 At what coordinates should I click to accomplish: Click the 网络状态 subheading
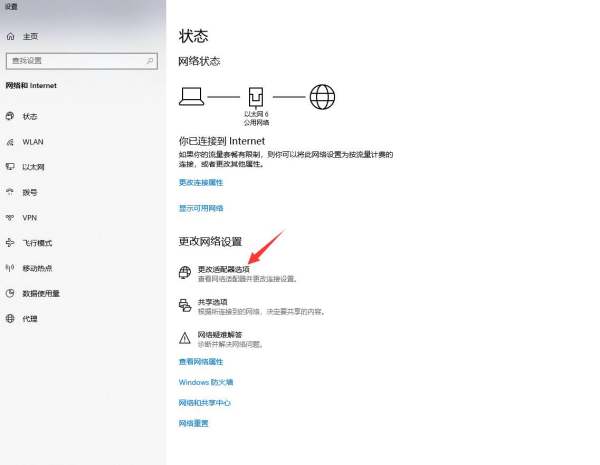pos(199,61)
